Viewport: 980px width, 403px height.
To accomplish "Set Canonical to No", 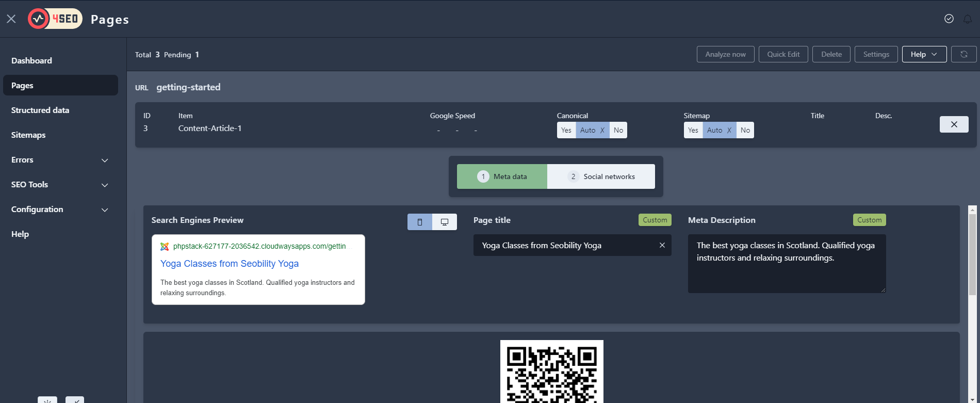I will pyautogui.click(x=618, y=130).
